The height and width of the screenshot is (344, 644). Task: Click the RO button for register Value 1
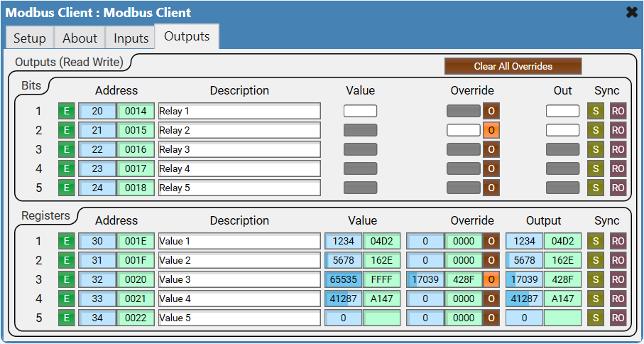click(x=618, y=242)
